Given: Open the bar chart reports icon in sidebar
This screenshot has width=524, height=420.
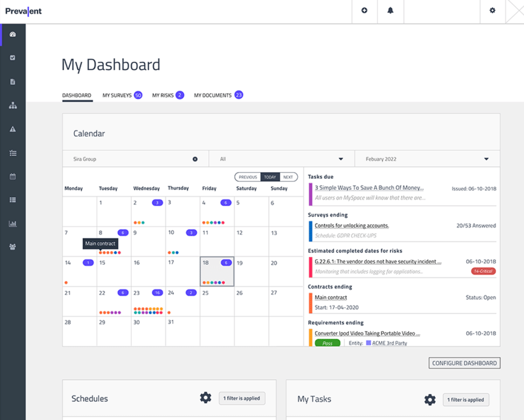Looking at the screenshot, I should click(13, 224).
